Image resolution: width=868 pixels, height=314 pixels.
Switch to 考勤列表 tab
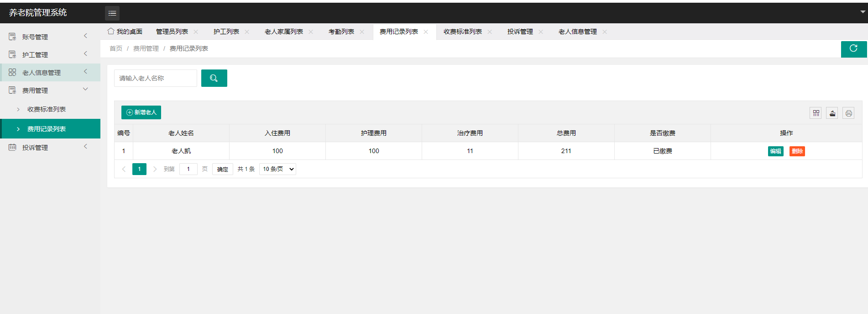pos(341,32)
